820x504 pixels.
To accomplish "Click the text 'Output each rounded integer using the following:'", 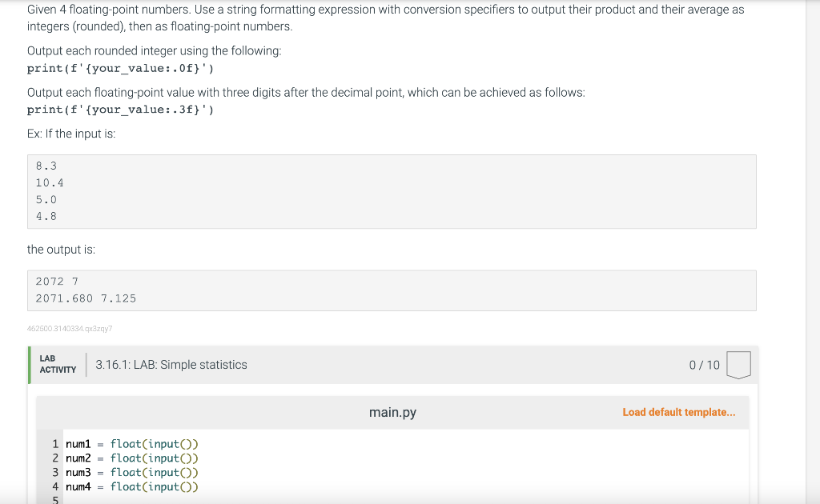I will coord(155,50).
